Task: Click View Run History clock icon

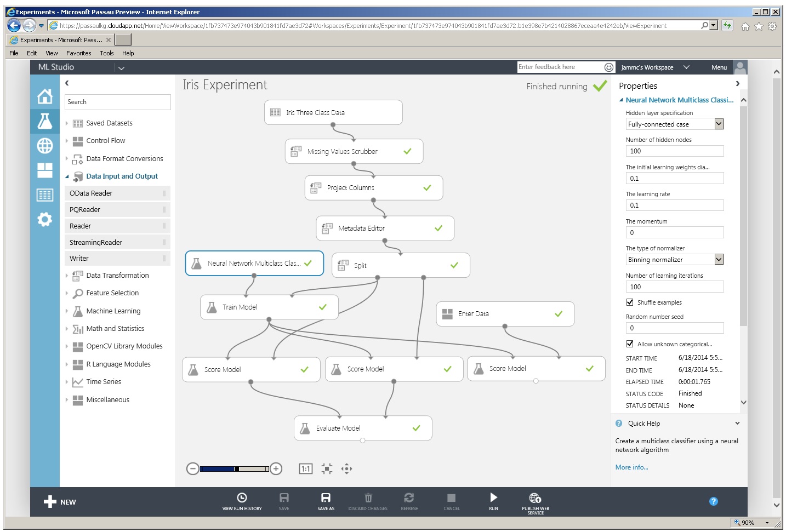Action: 242,497
